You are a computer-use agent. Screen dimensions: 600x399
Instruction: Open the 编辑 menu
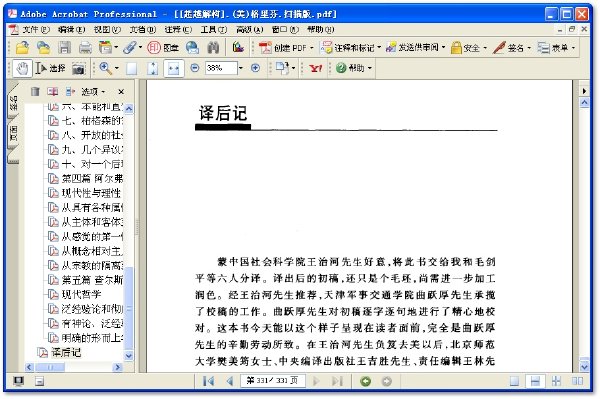click(x=71, y=29)
